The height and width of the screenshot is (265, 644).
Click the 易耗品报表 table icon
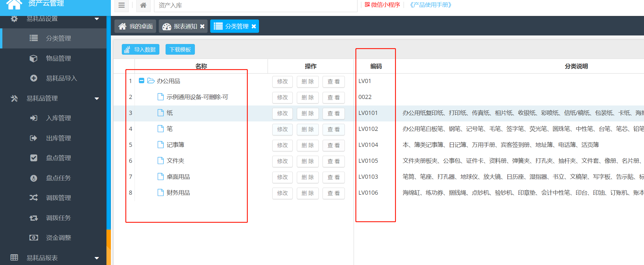pos(14,257)
